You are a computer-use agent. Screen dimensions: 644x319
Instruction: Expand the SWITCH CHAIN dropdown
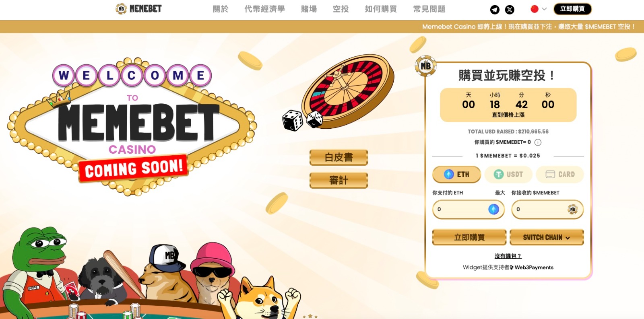[547, 237]
